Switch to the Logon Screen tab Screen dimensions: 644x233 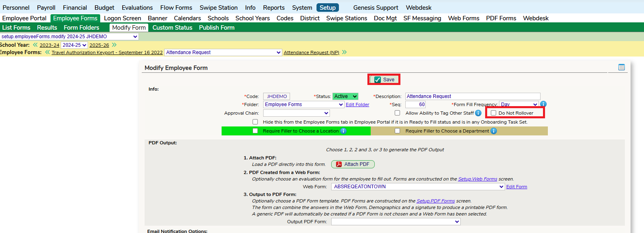[x=122, y=18]
